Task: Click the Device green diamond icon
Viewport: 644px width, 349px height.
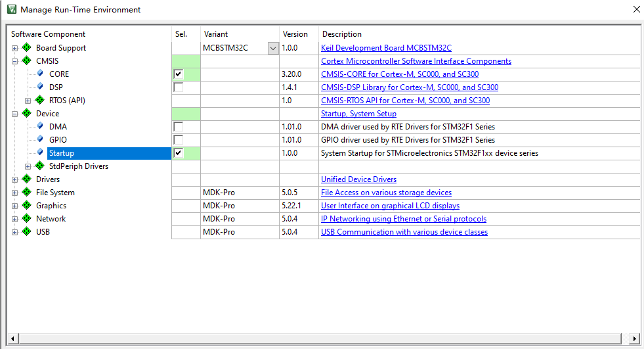Action: (27, 114)
